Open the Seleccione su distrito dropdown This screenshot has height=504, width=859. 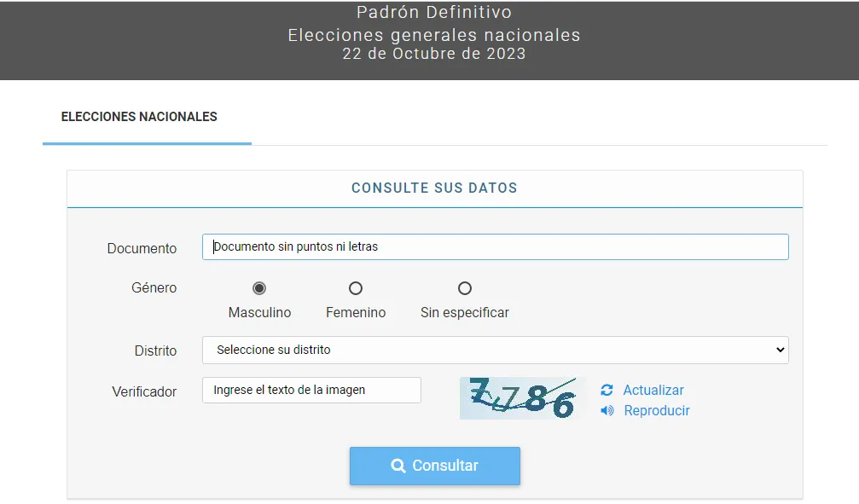[495, 350]
